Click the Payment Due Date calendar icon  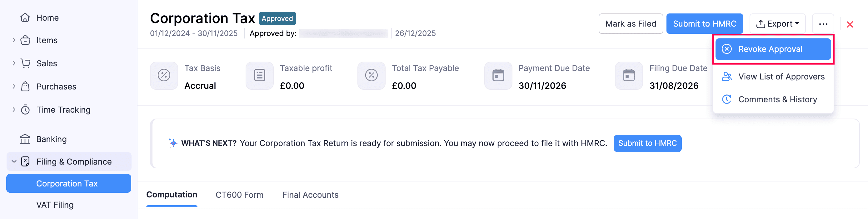point(498,75)
